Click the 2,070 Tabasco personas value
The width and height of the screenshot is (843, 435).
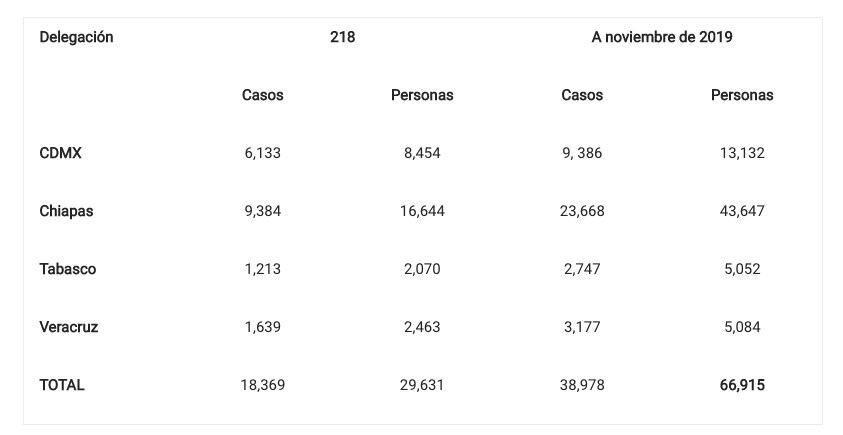(422, 269)
